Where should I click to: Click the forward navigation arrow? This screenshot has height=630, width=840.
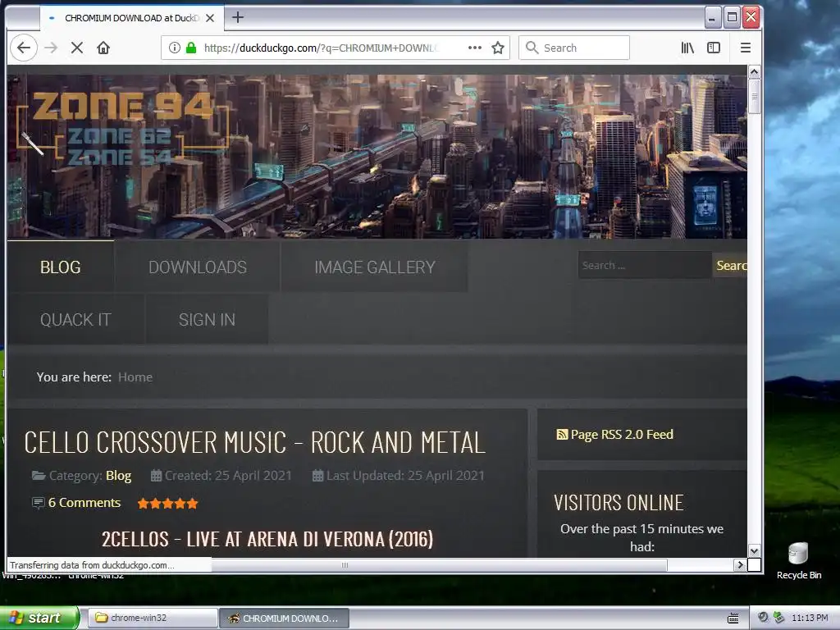pyautogui.click(x=51, y=48)
